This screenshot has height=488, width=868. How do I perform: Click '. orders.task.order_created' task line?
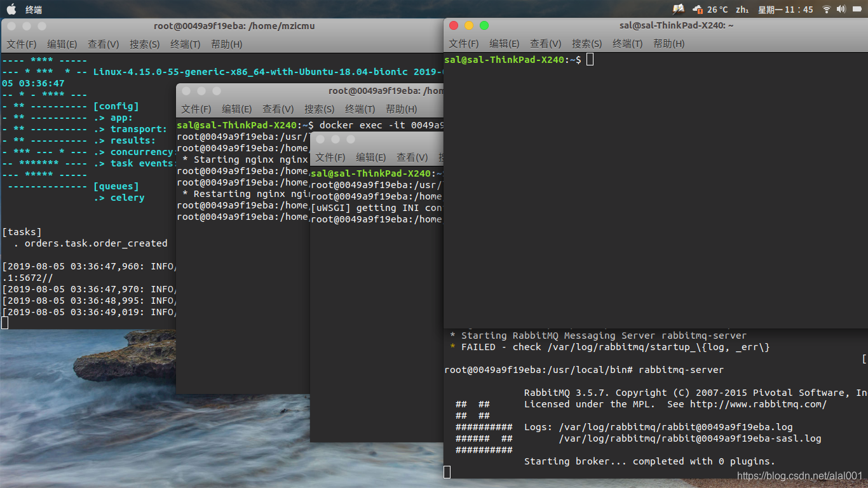(90, 243)
